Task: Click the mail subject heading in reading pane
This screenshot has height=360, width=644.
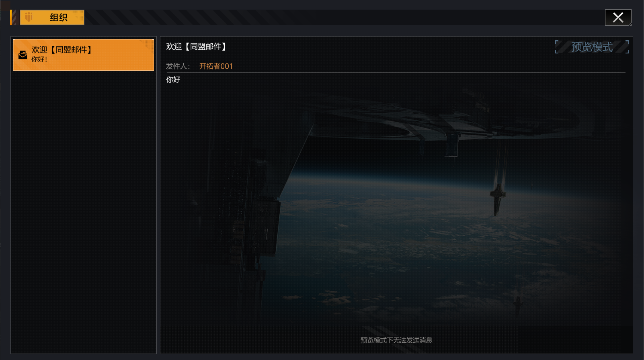Action: point(197,47)
